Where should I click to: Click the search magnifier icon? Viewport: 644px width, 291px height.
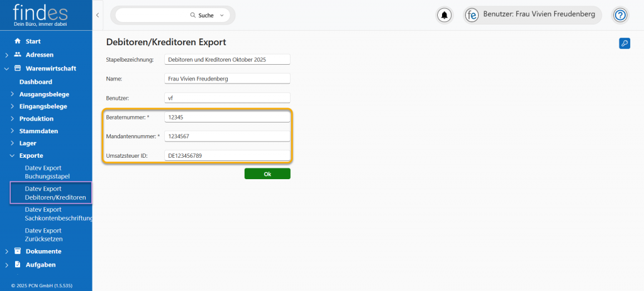click(193, 15)
